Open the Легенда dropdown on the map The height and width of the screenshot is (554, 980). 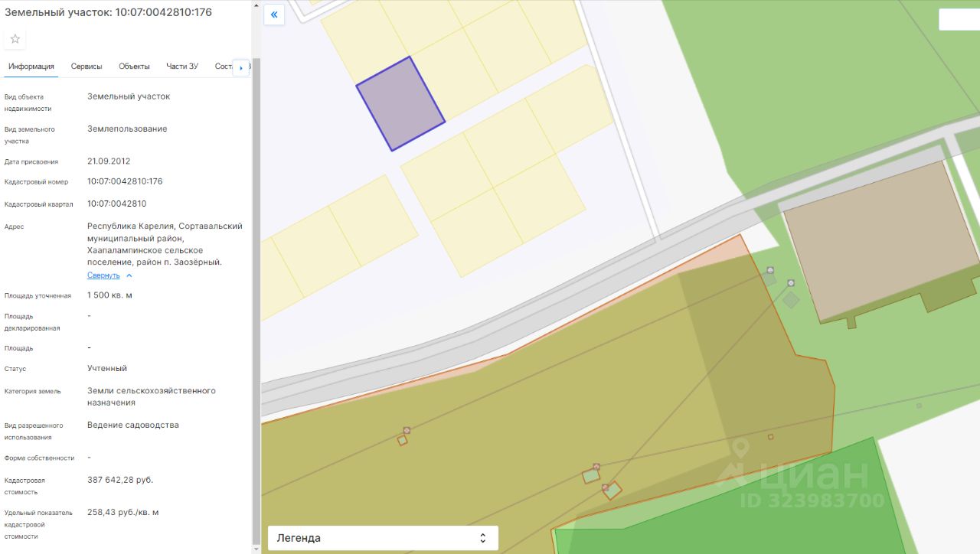383,538
